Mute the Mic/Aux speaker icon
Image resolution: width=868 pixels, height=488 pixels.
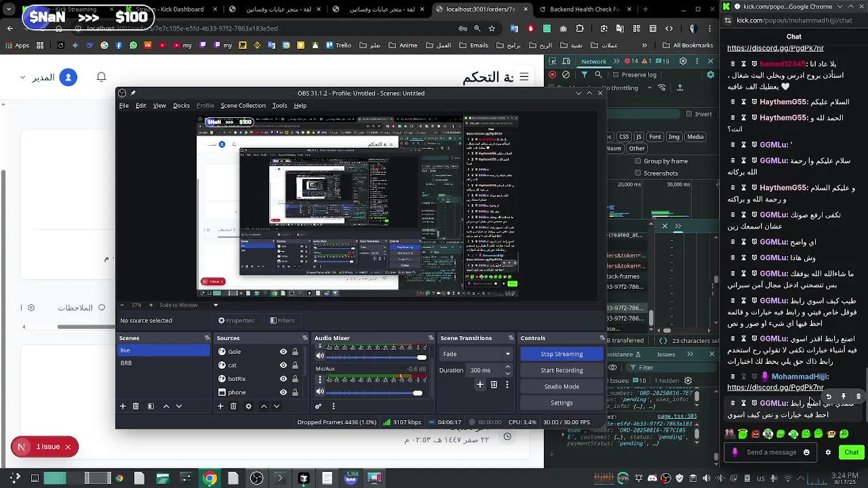coord(320,391)
